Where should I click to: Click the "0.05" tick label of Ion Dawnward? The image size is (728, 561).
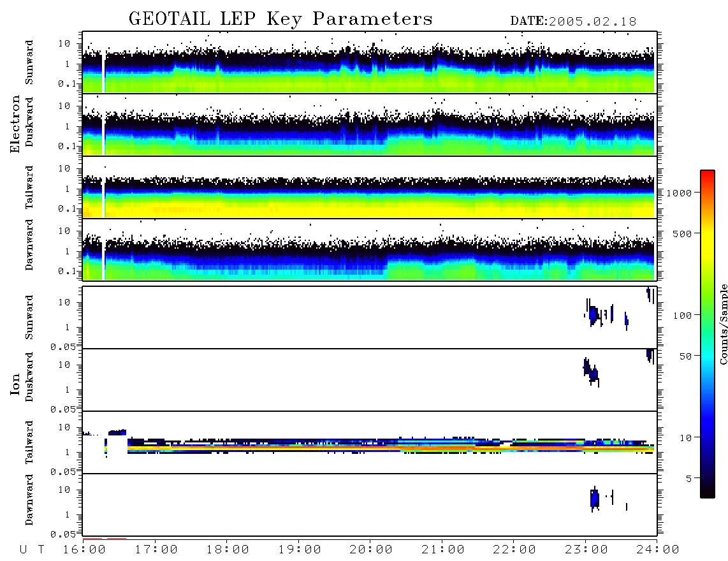pyautogui.click(x=63, y=534)
